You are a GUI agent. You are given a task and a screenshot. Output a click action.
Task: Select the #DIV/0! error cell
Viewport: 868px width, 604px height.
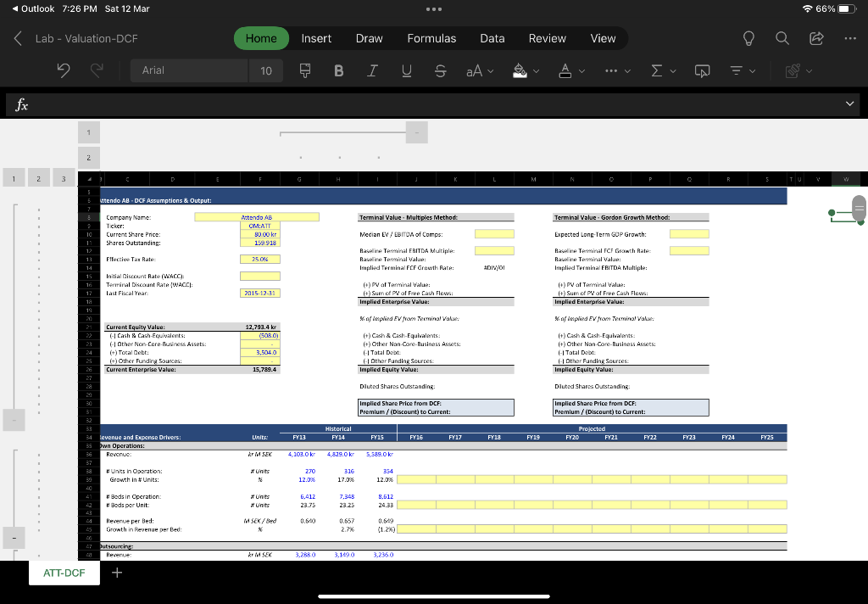coord(494,268)
